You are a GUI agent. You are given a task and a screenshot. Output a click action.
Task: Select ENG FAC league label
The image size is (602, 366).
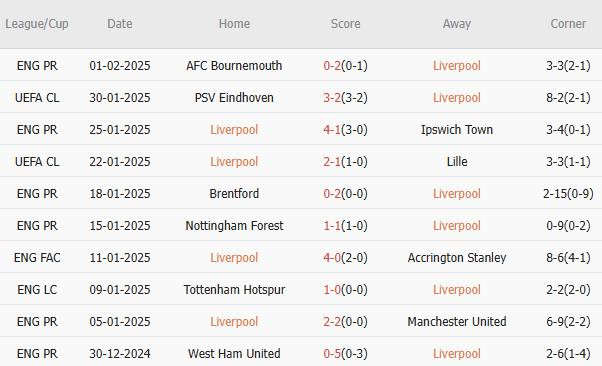click(37, 258)
